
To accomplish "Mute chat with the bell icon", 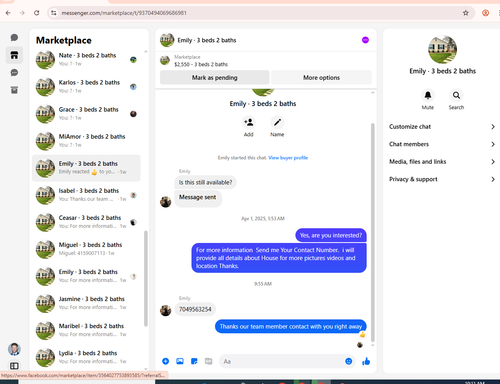I will coord(428,95).
